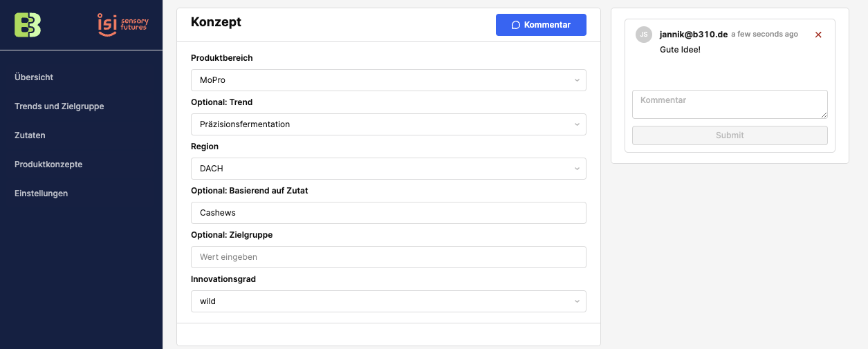
Task: Click the Basierend auf Zutat field with Cashews
Action: tap(388, 213)
